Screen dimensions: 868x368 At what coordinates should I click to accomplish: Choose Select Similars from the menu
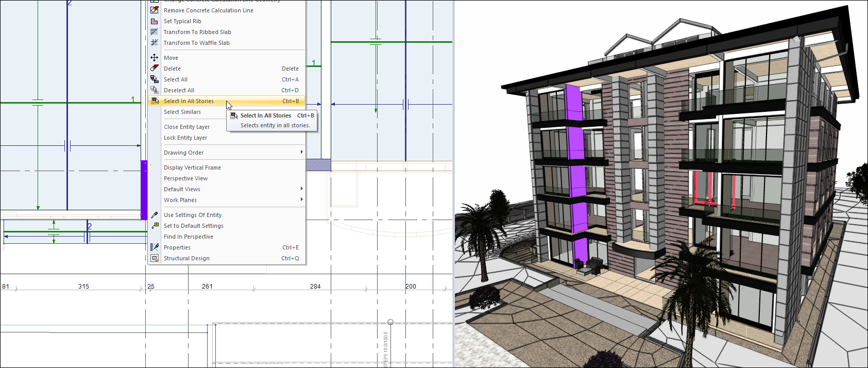[x=182, y=112]
